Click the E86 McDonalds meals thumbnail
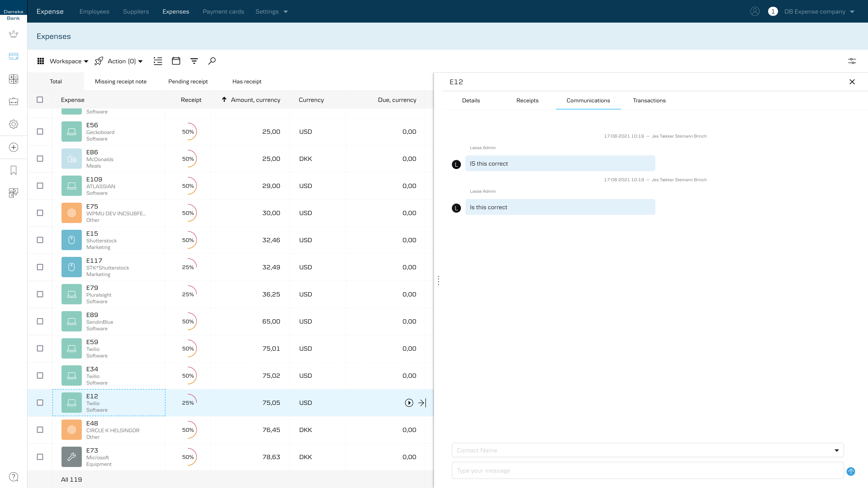Image resolution: width=868 pixels, height=488 pixels. point(71,159)
